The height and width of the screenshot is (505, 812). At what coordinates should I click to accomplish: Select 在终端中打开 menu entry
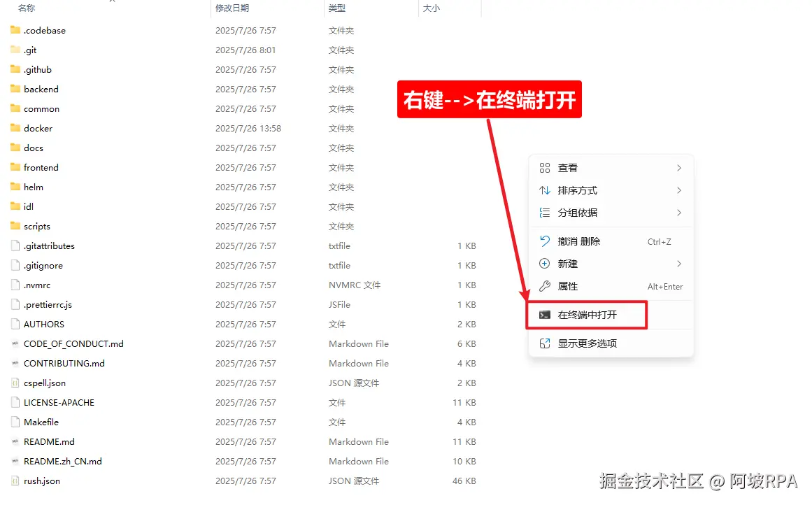pos(611,315)
